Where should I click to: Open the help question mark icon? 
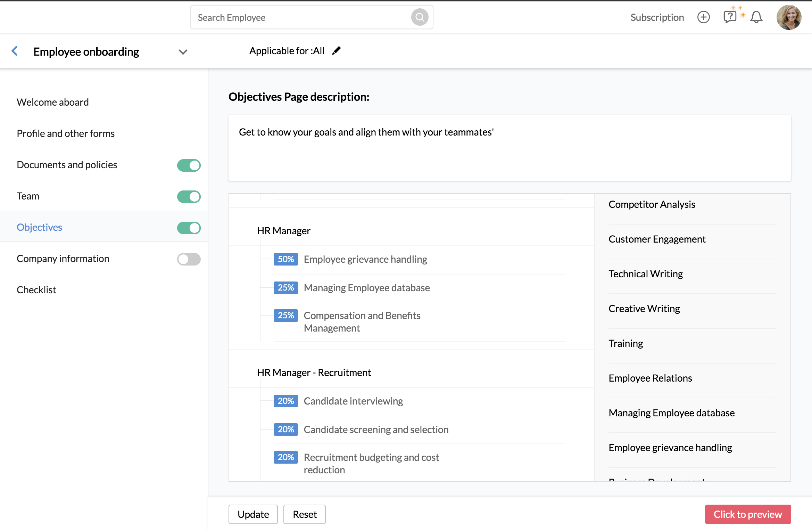729,17
